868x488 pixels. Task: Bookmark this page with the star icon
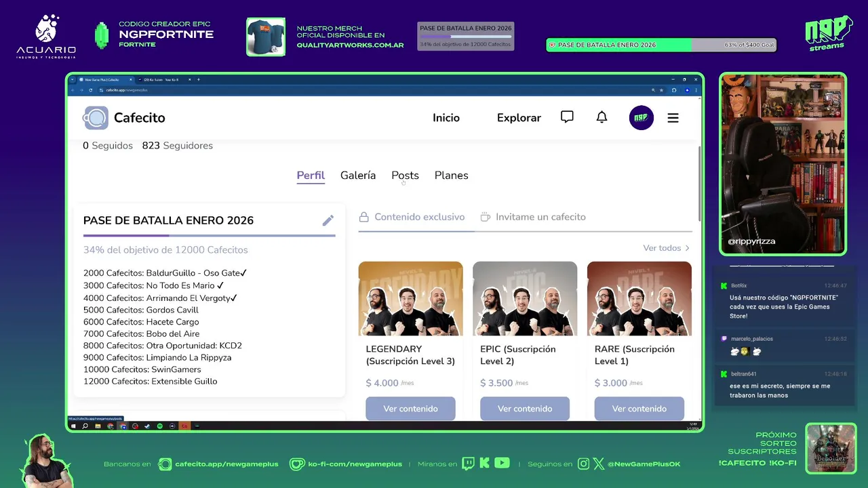click(662, 90)
